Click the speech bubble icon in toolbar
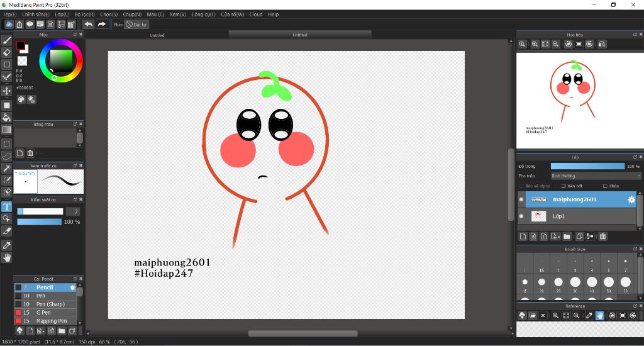Screen dimensions: 644x346 point(30,25)
